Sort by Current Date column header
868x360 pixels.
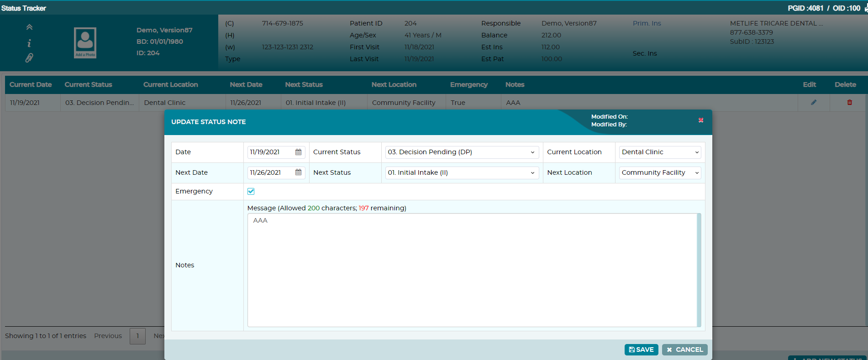(31, 84)
